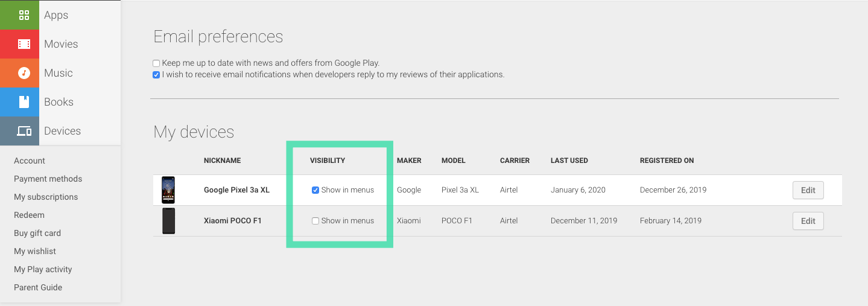The width and height of the screenshot is (868, 306).
Task: Click the Google Pixel 3a XL thumbnail
Action: pos(168,190)
